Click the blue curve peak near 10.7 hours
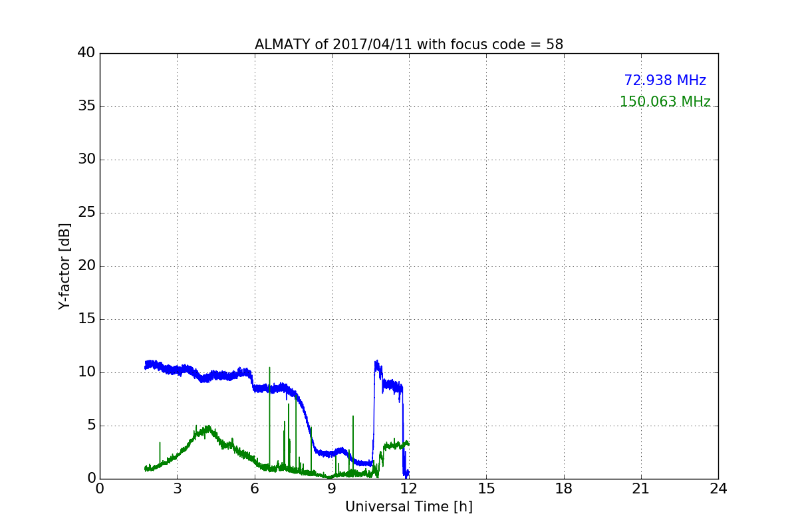798x532 pixels. pos(376,365)
